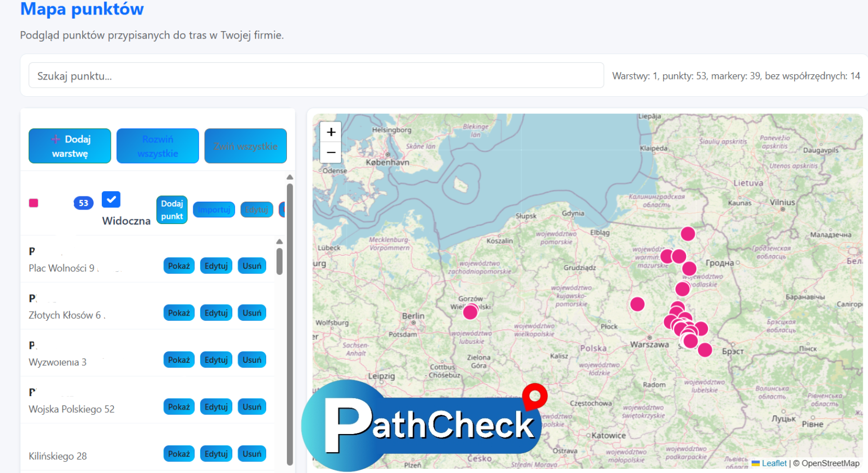Click the red map pin above the PathCheck logo
The height and width of the screenshot is (473, 868).
click(534, 397)
